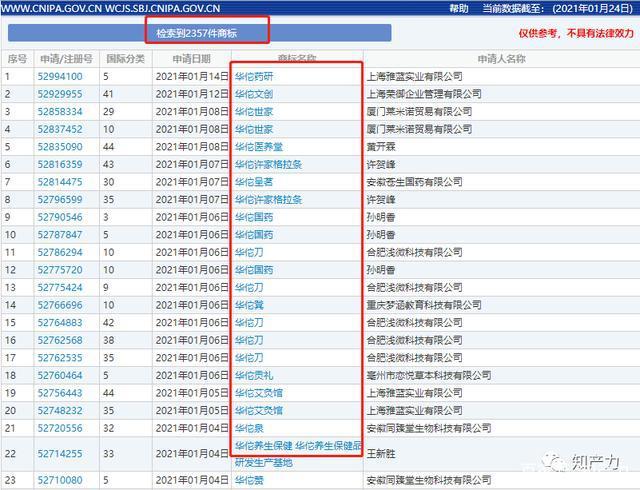
Task: Open registration number 52710080
Action: [60, 480]
